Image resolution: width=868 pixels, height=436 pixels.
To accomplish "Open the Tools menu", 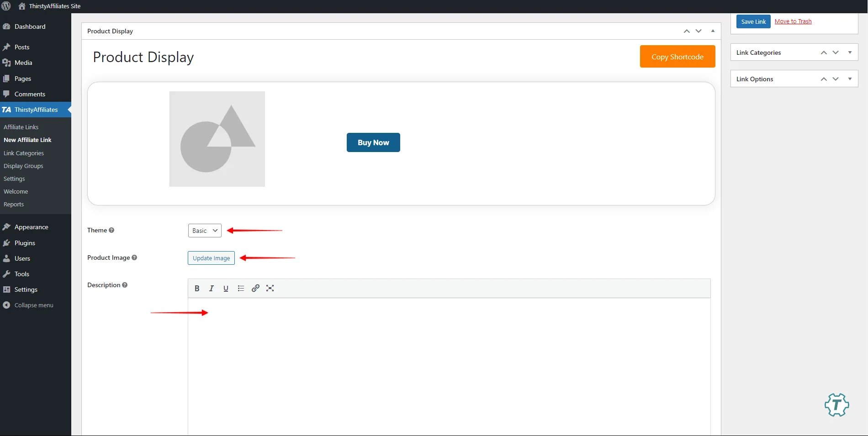I will pos(36,274).
